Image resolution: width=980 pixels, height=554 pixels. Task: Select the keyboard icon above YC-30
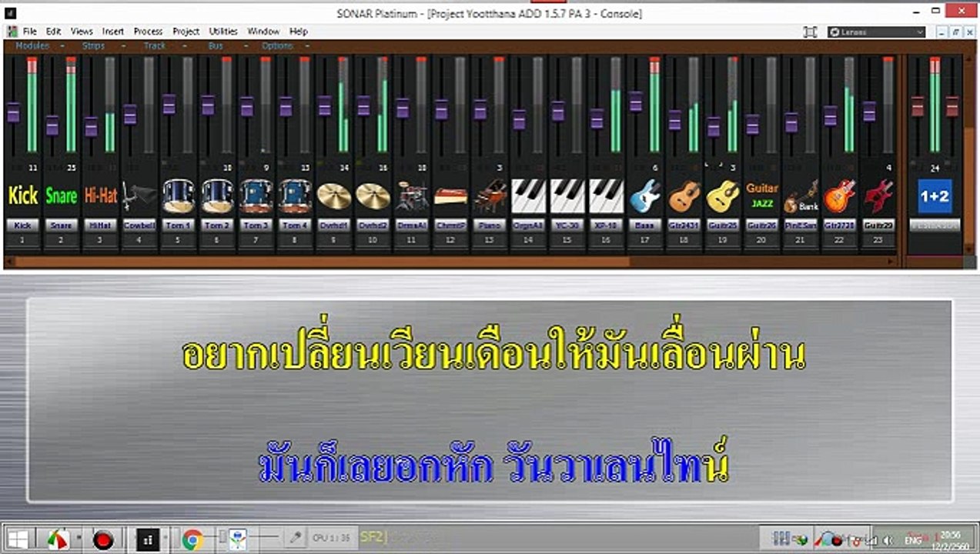click(567, 196)
